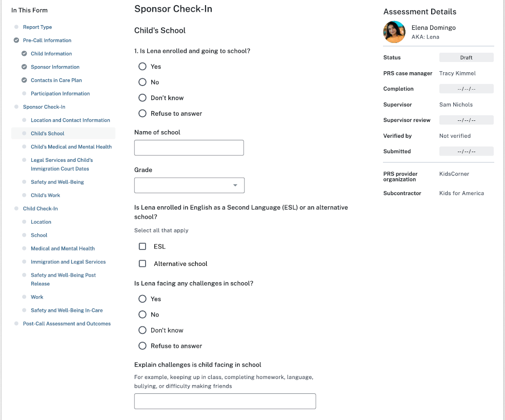
Task: Click the explain challenges text field
Action: click(225, 401)
